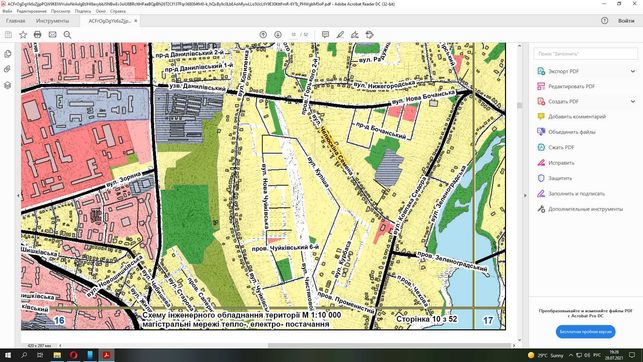Click the Windows Start button
Image resolution: width=643 pixels, height=362 pixels.
[x=7, y=355]
